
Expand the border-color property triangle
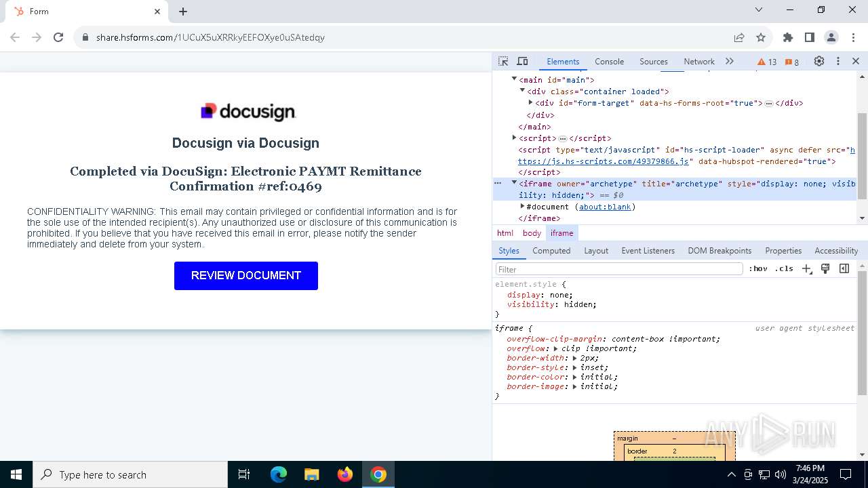[x=574, y=377]
